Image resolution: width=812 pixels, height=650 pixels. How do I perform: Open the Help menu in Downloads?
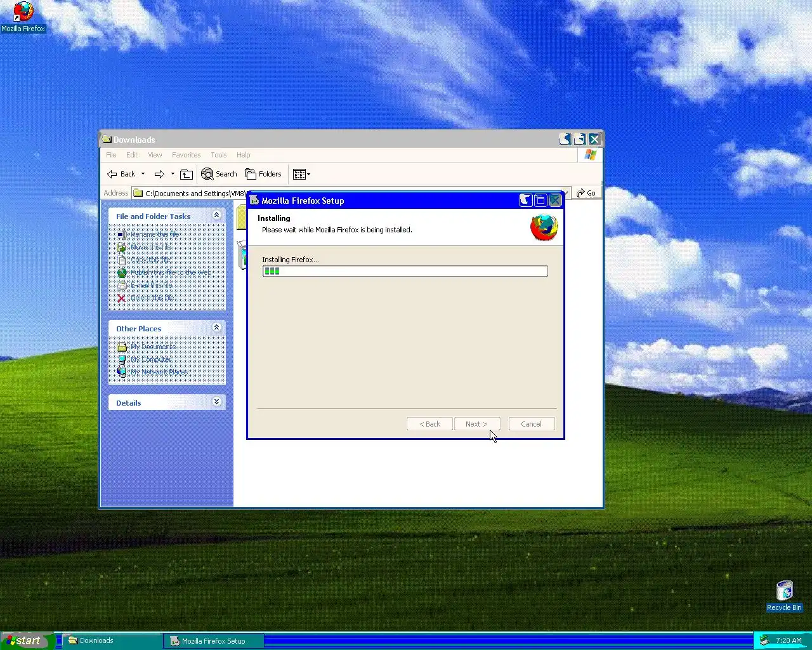coord(244,155)
